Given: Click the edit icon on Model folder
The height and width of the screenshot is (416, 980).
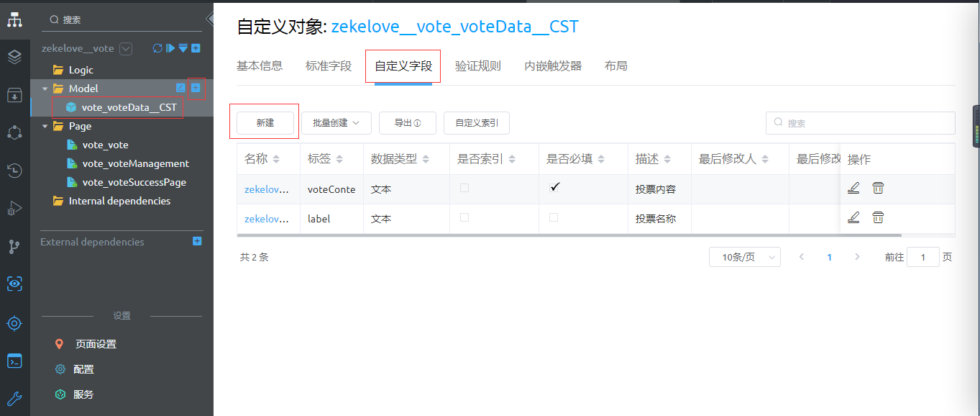Looking at the screenshot, I should 181,88.
